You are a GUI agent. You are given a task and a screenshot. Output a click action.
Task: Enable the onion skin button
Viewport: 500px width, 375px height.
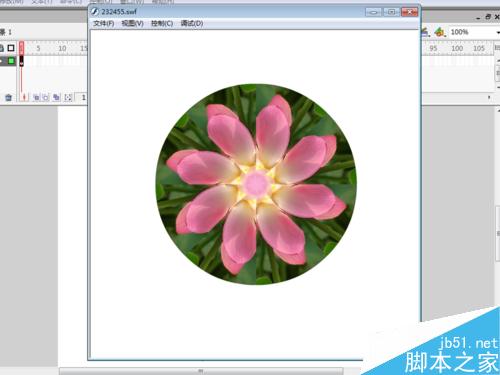(36, 97)
